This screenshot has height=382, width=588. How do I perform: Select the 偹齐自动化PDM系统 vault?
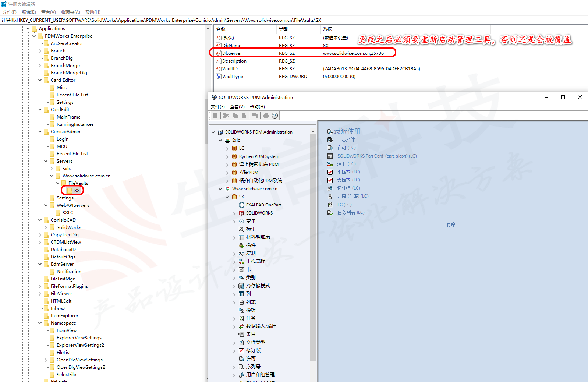coord(261,181)
